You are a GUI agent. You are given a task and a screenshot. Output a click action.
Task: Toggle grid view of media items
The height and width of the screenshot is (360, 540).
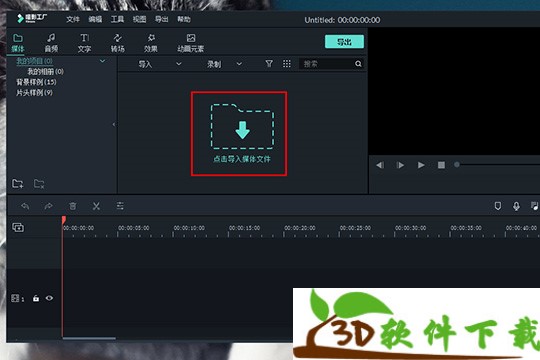tap(287, 64)
